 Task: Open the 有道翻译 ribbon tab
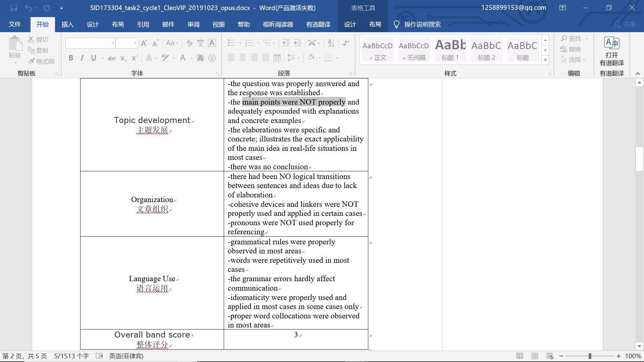point(318,24)
